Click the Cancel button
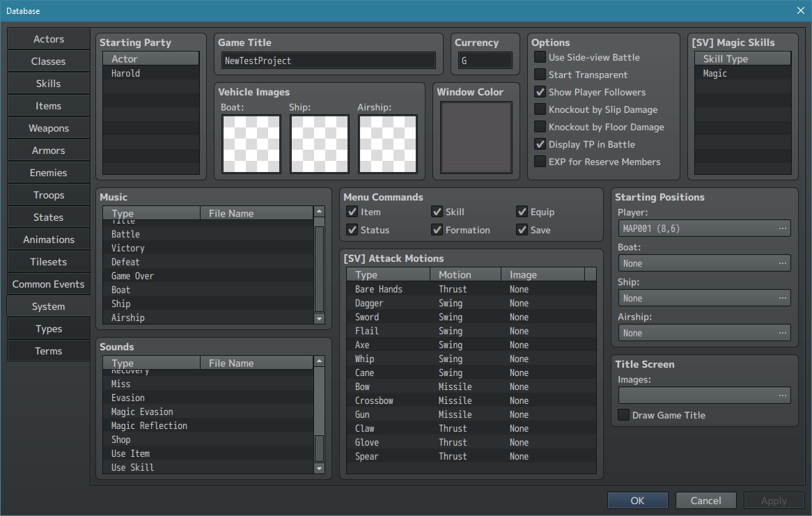Screen dimensions: 812x516 [706, 501]
